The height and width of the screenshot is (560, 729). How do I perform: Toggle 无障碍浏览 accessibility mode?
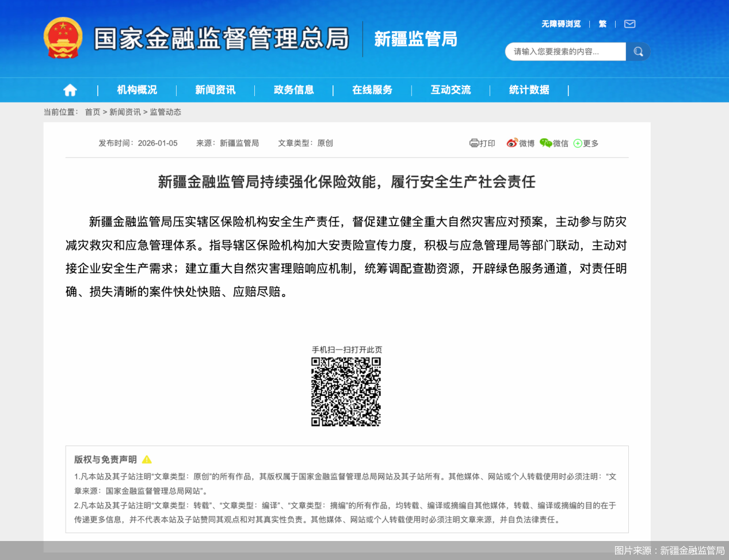coord(561,24)
